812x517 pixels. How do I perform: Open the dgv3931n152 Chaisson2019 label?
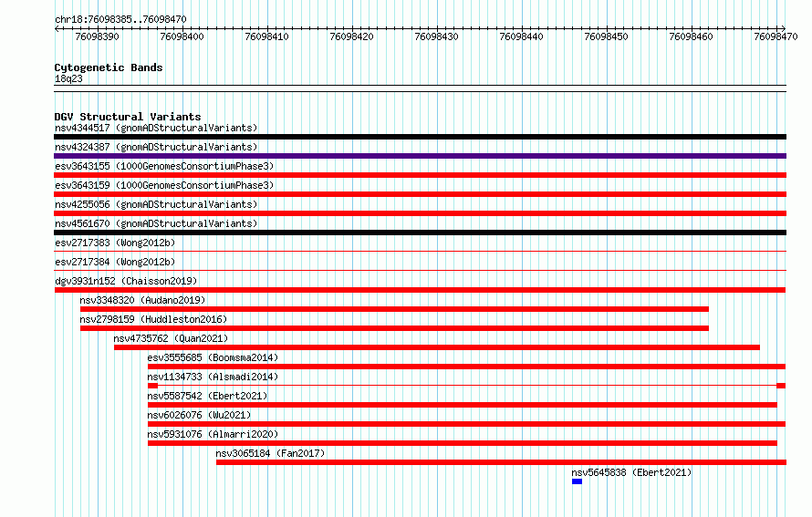[x=126, y=281]
